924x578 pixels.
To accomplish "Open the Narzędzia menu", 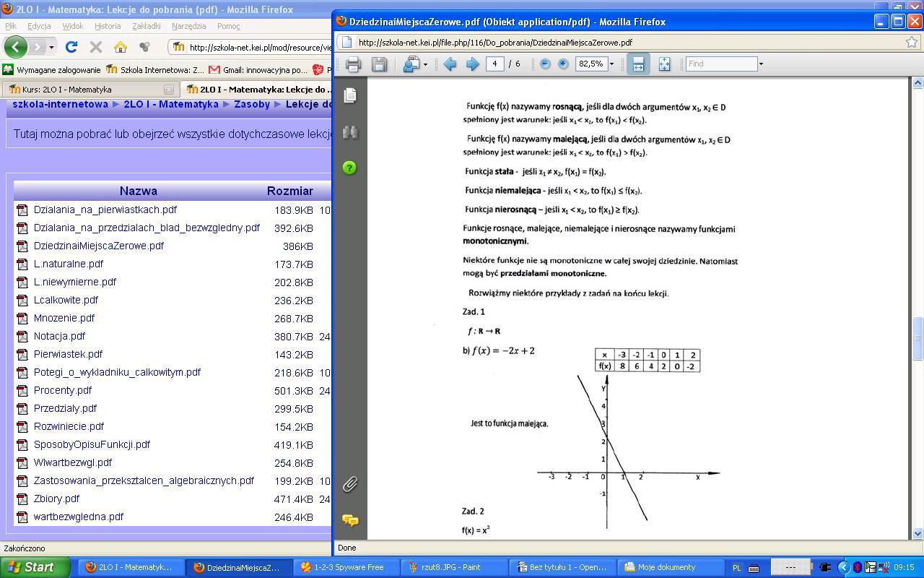I will 189,26.
